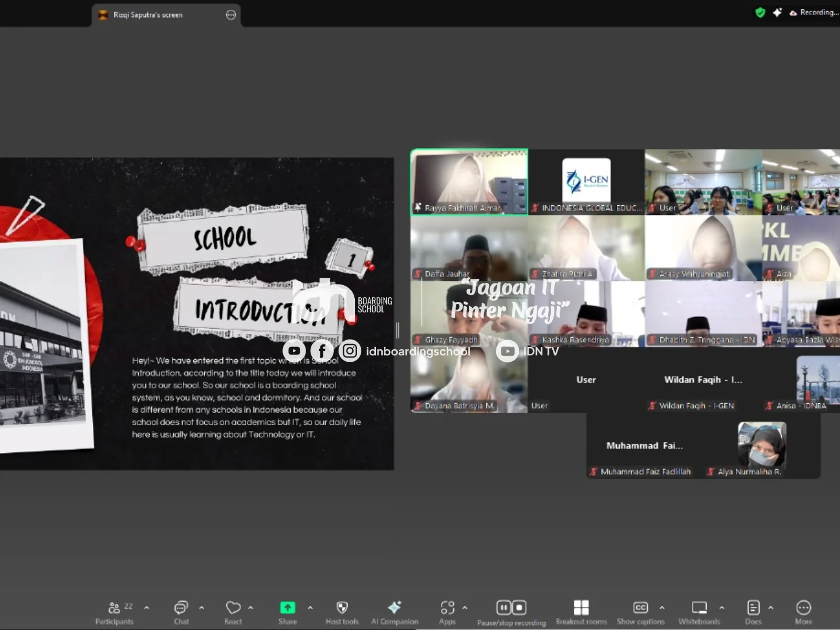Open the Chat panel
This screenshot has height=630, width=840.
click(x=181, y=613)
